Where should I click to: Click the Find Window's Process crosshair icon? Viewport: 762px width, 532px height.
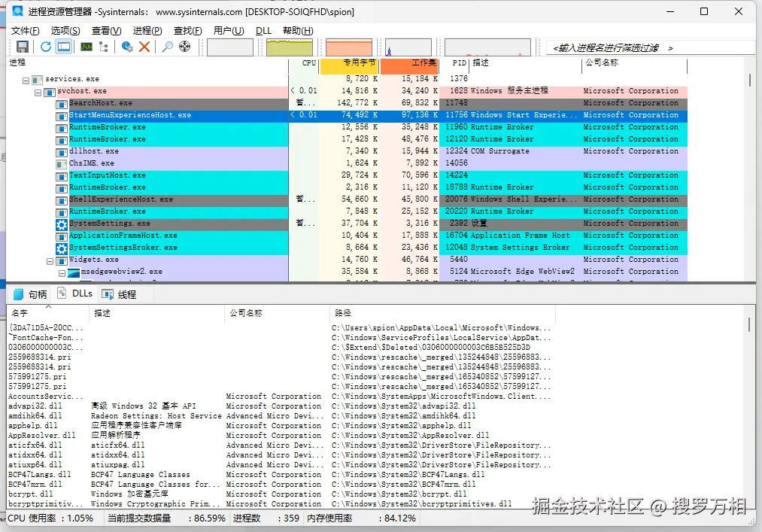[184, 47]
